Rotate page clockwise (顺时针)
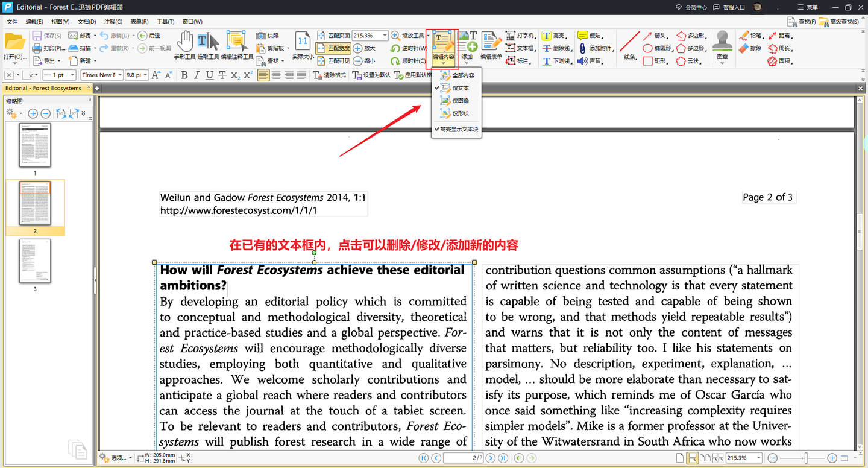Image resolution: width=868 pixels, height=468 pixels. pos(409,61)
